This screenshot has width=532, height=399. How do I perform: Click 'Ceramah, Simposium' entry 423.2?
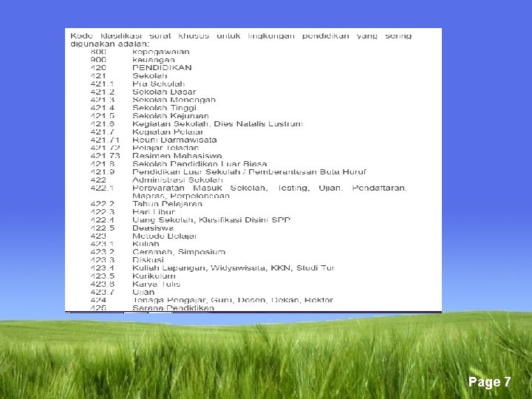(x=158, y=252)
